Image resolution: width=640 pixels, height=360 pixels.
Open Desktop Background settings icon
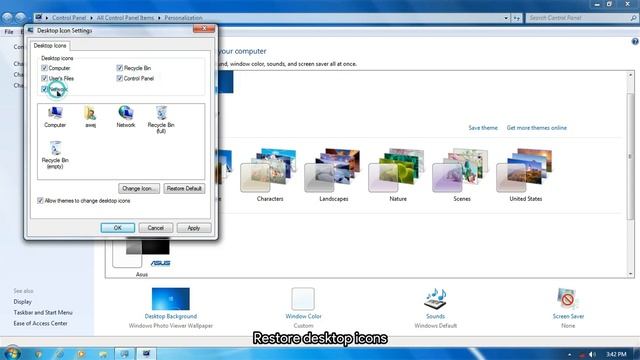(x=171, y=299)
